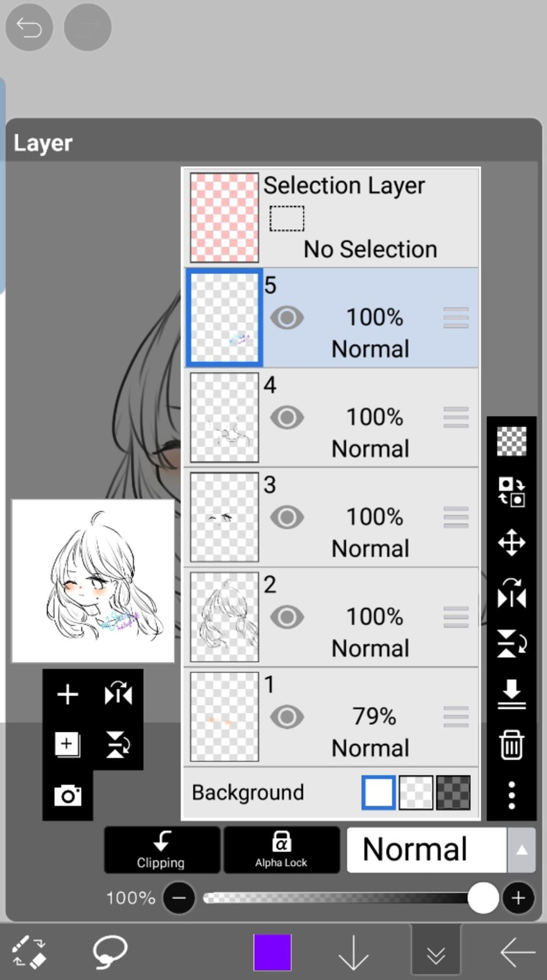
Task: Turn on Alpha Lock button
Action: pyautogui.click(x=282, y=850)
